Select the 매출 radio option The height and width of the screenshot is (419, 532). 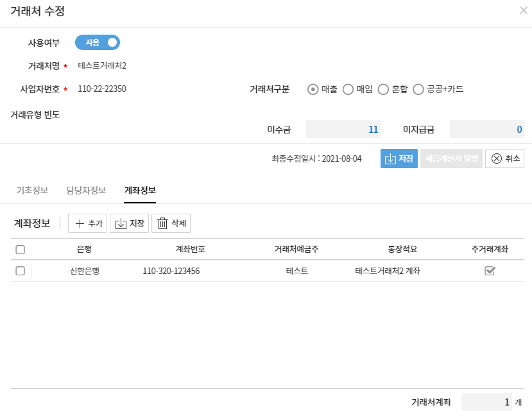(313, 89)
